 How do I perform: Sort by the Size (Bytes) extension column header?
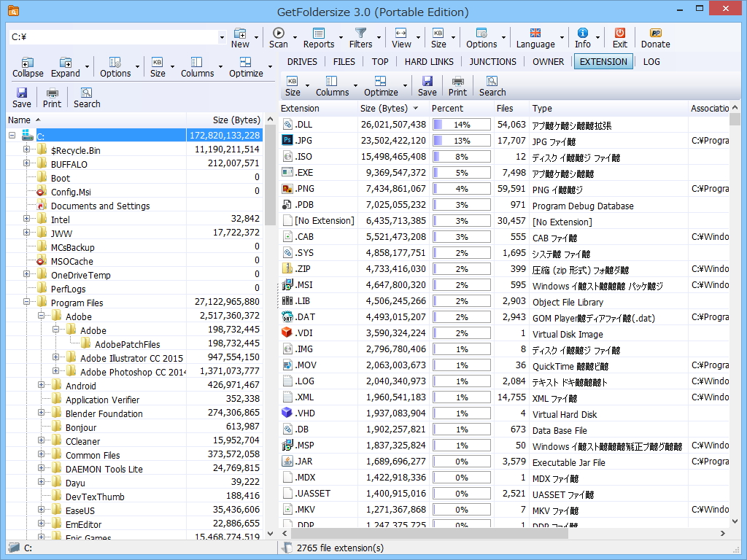(x=393, y=108)
